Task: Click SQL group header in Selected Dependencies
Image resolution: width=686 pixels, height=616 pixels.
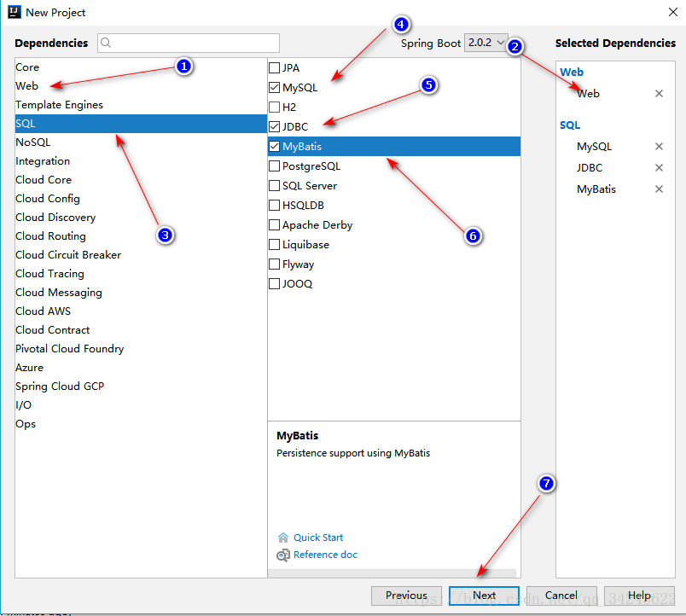Action: tap(570, 125)
